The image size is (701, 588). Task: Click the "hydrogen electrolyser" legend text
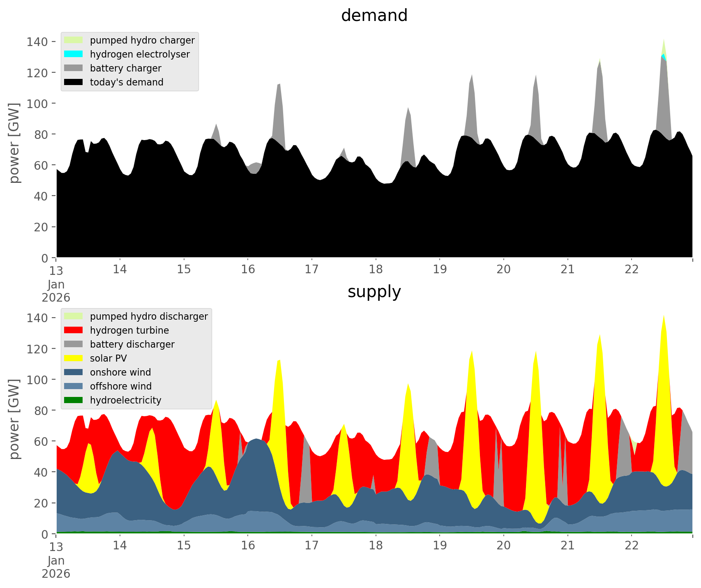[140, 54]
